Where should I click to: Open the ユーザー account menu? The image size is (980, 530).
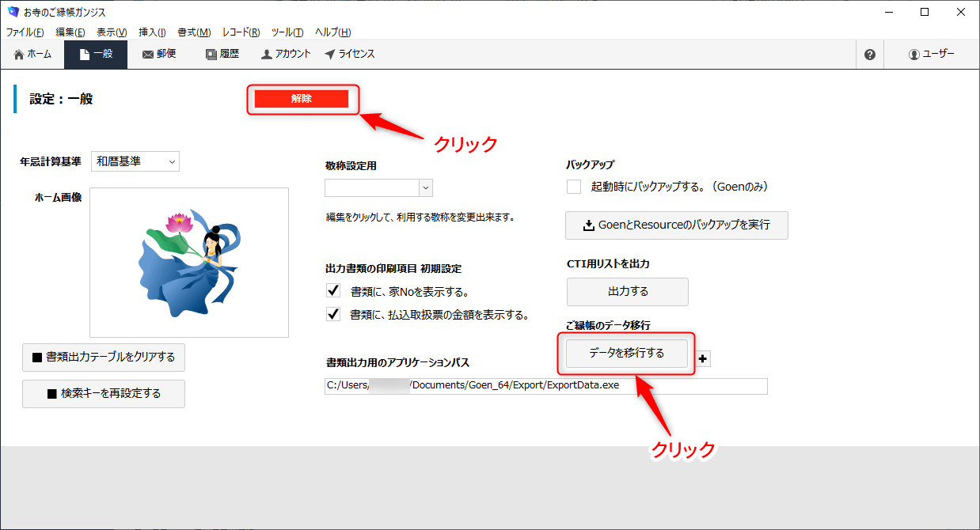click(931, 55)
